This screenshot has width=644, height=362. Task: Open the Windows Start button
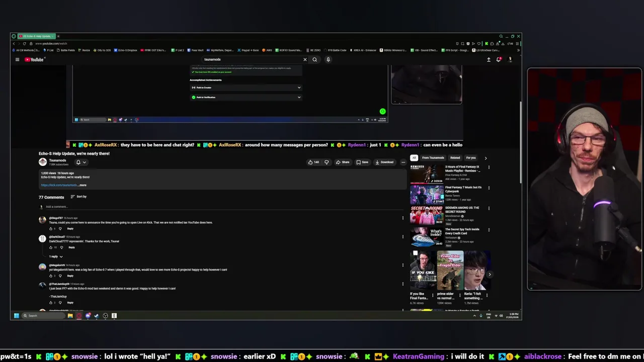tap(16, 316)
